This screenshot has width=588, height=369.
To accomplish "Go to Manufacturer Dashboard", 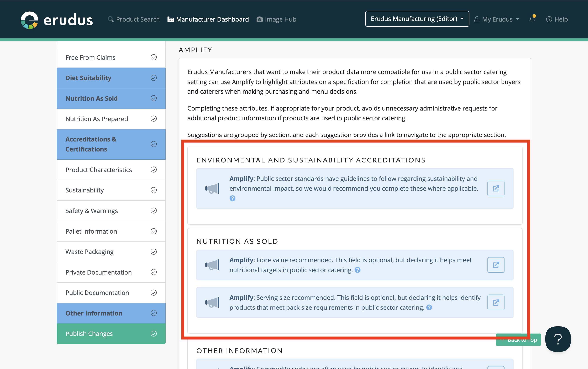I will (x=208, y=19).
